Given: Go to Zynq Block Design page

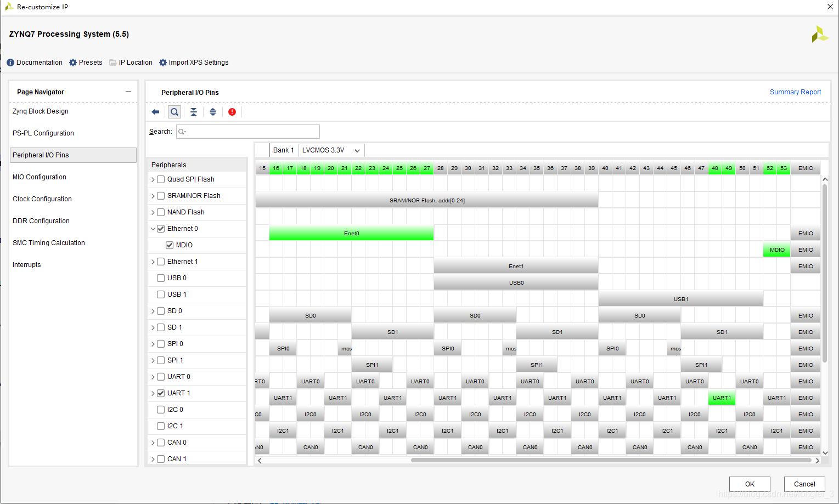Looking at the screenshot, I should click(x=41, y=111).
